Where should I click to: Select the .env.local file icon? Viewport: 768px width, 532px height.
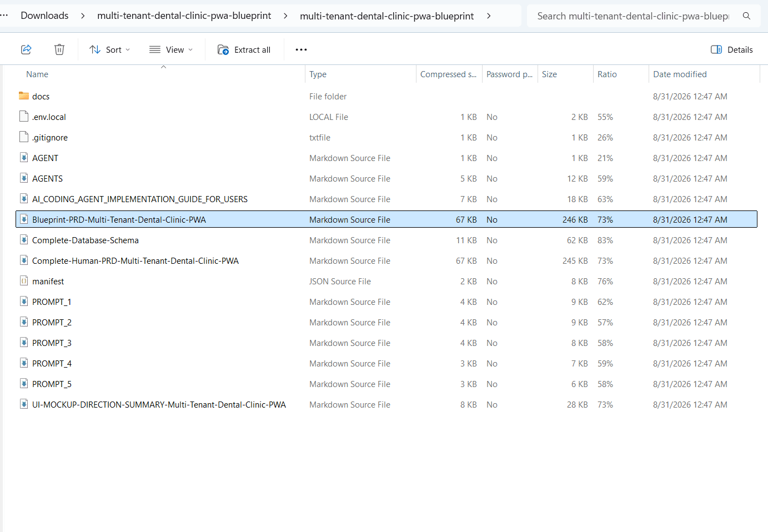24,117
